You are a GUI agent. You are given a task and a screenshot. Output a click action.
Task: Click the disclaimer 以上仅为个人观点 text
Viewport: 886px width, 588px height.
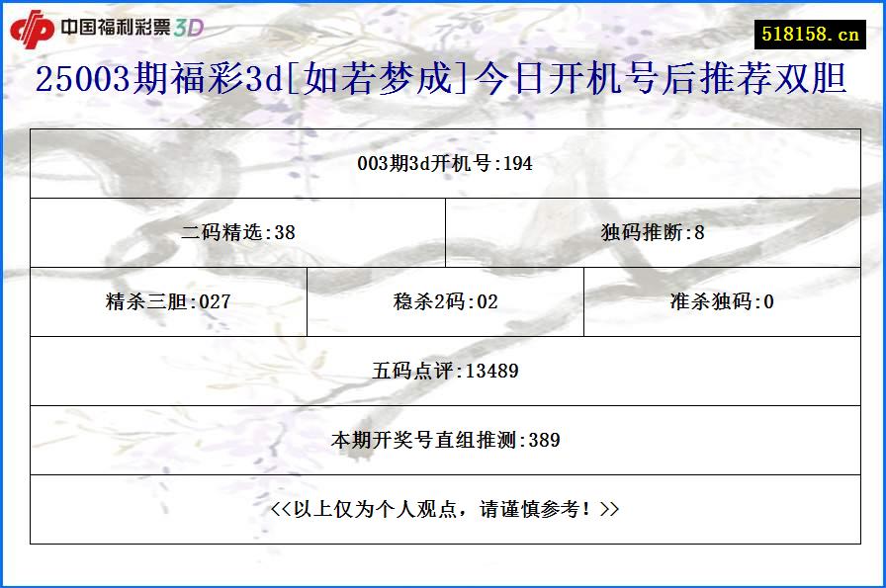coord(443,509)
